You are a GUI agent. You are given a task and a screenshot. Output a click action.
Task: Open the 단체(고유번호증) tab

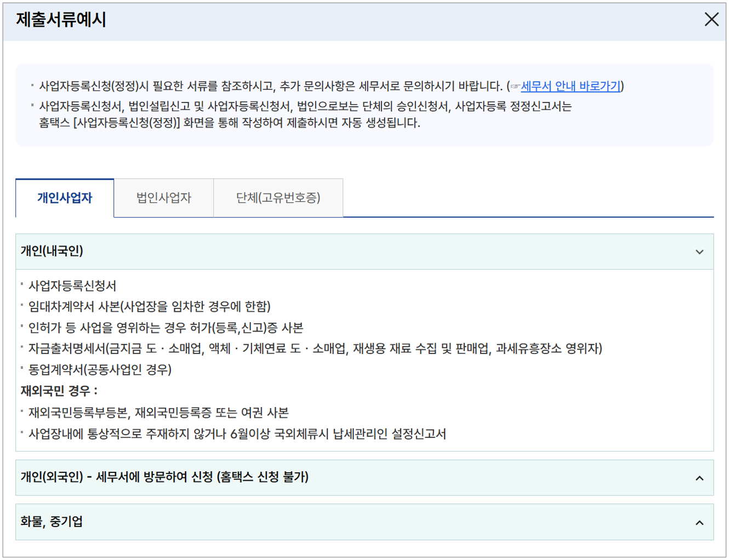(x=278, y=198)
